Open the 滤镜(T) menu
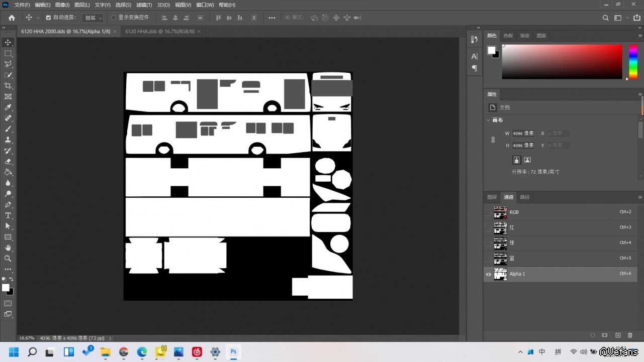The height and width of the screenshot is (362, 644). tap(144, 5)
